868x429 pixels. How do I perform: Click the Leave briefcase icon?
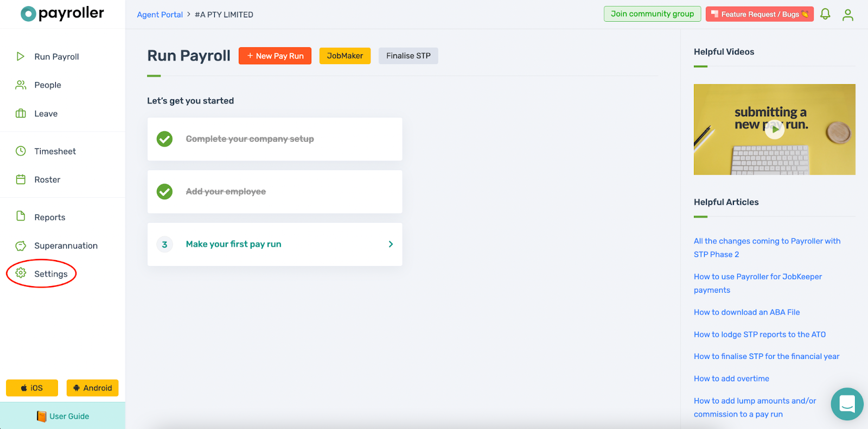pyautogui.click(x=21, y=113)
